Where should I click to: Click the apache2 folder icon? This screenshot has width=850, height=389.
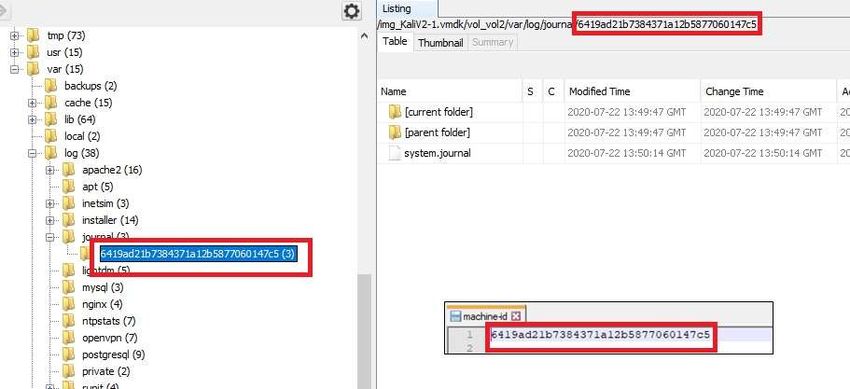click(x=68, y=170)
